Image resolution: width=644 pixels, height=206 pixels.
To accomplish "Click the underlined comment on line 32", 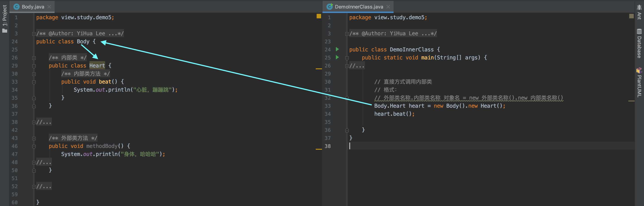I will (469, 98).
